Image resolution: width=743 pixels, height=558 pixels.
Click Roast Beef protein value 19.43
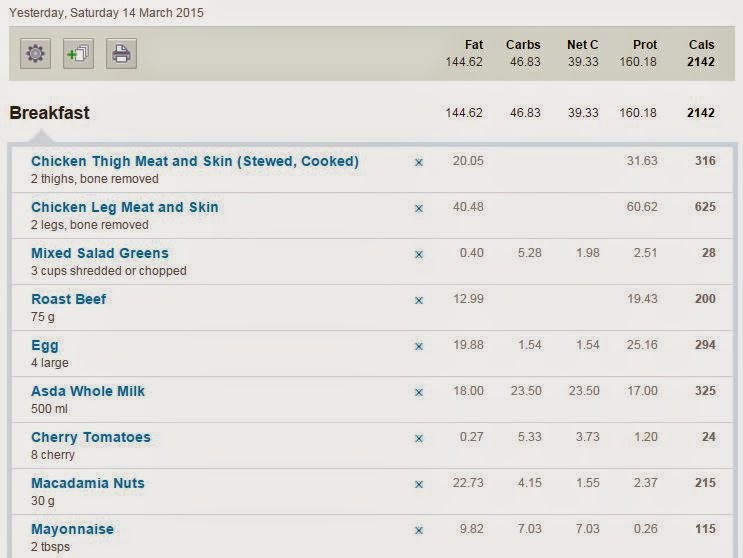click(x=642, y=299)
